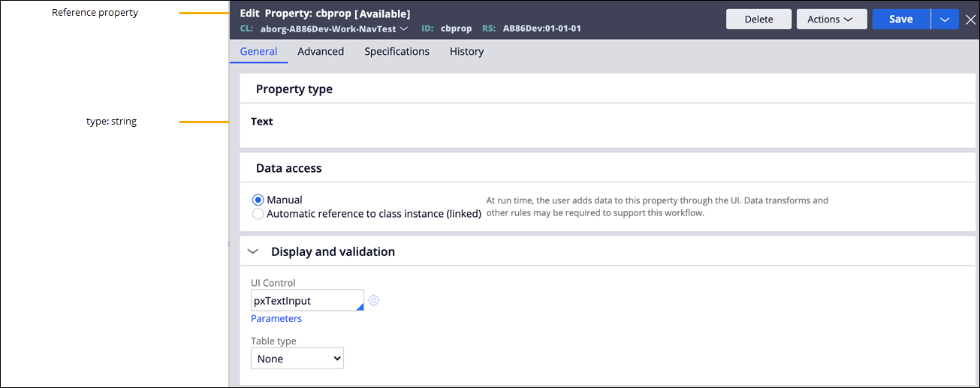Open the Table type dropdown

click(297, 359)
